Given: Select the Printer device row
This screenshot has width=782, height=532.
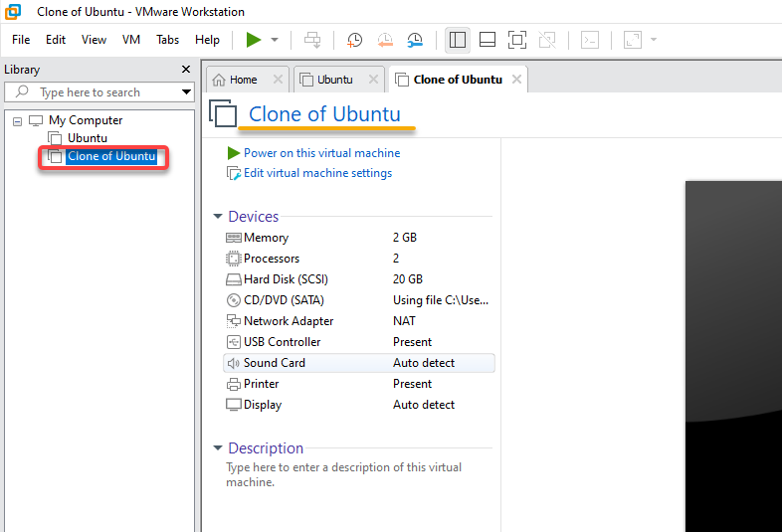Looking at the screenshot, I should click(x=359, y=384).
